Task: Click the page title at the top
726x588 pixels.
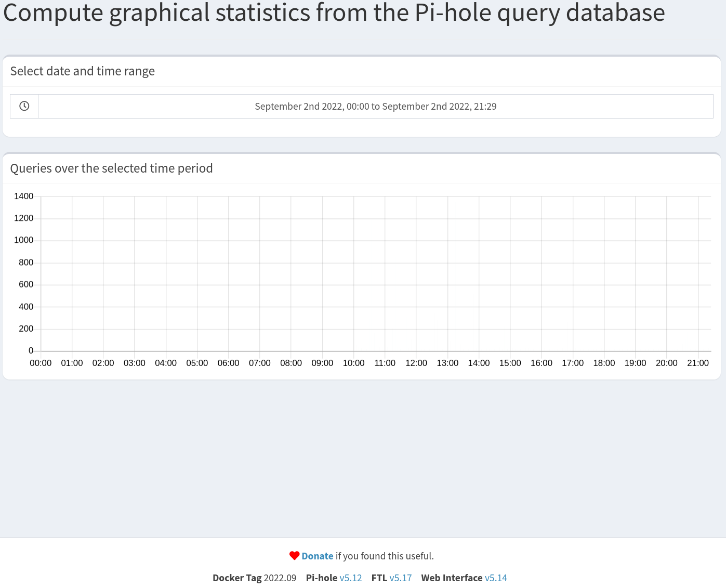Action: 334,13
